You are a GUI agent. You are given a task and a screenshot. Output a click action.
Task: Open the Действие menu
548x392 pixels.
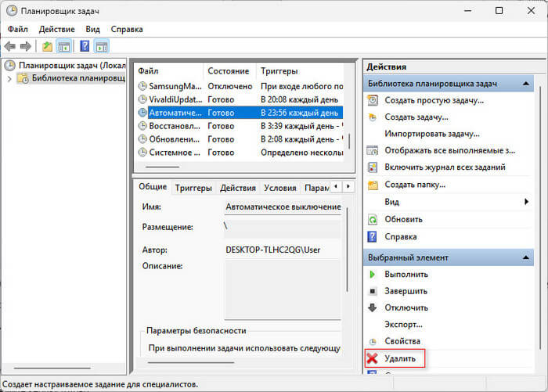pos(56,29)
